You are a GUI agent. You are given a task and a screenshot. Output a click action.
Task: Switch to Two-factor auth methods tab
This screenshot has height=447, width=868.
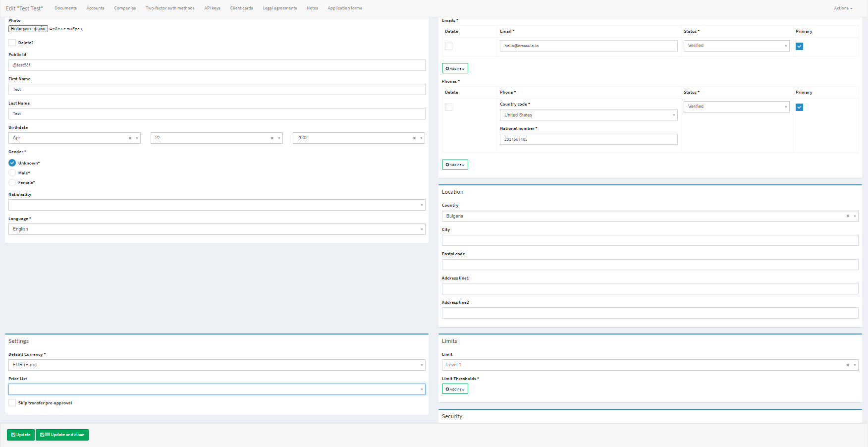[x=170, y=8]
